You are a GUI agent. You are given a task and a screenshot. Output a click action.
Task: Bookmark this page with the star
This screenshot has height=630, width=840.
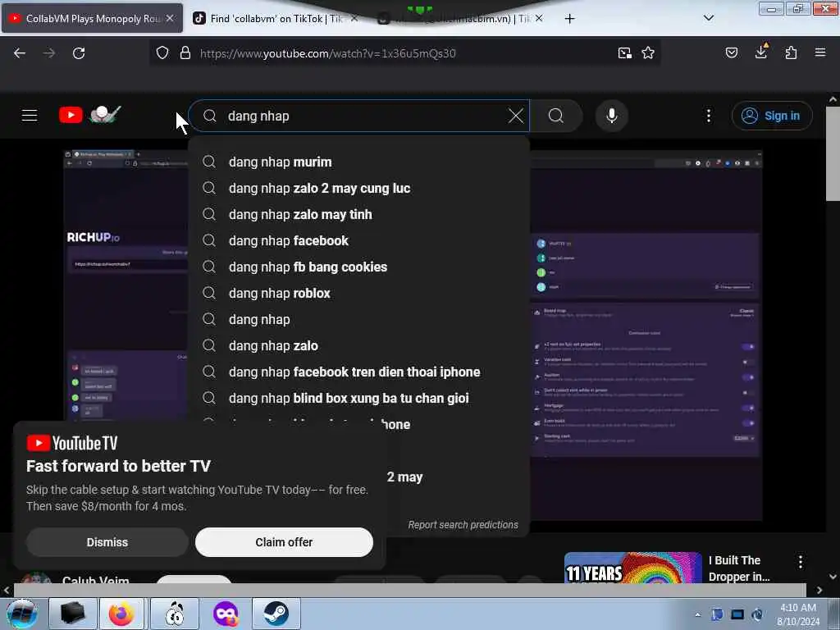[x=648, y=53]
